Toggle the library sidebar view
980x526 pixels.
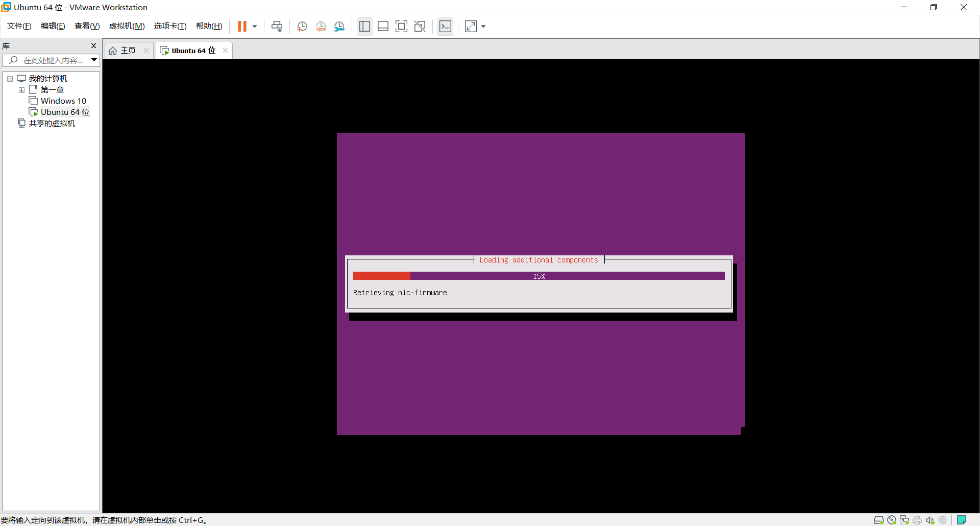(x=364, y=27)
